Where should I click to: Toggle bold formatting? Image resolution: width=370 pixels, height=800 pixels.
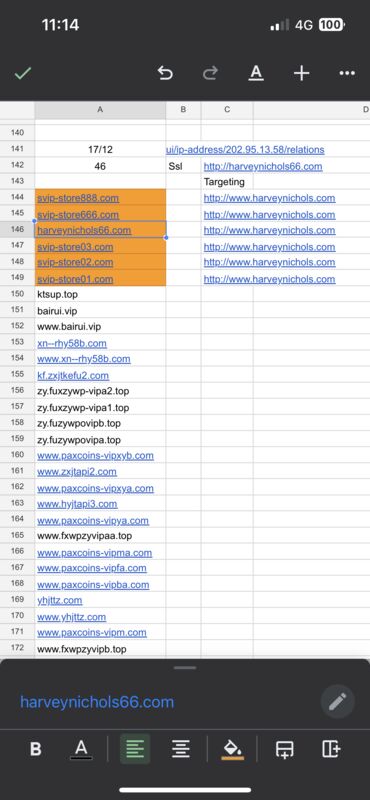click(36, 749)
